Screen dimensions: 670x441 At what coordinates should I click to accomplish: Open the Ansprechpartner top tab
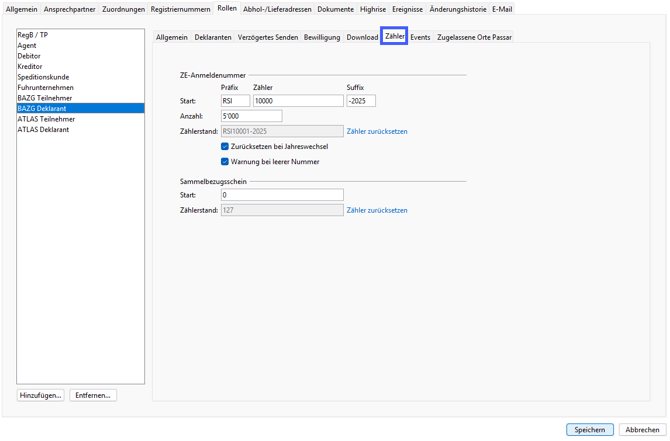pyautogui.click(x=70, y=9)
